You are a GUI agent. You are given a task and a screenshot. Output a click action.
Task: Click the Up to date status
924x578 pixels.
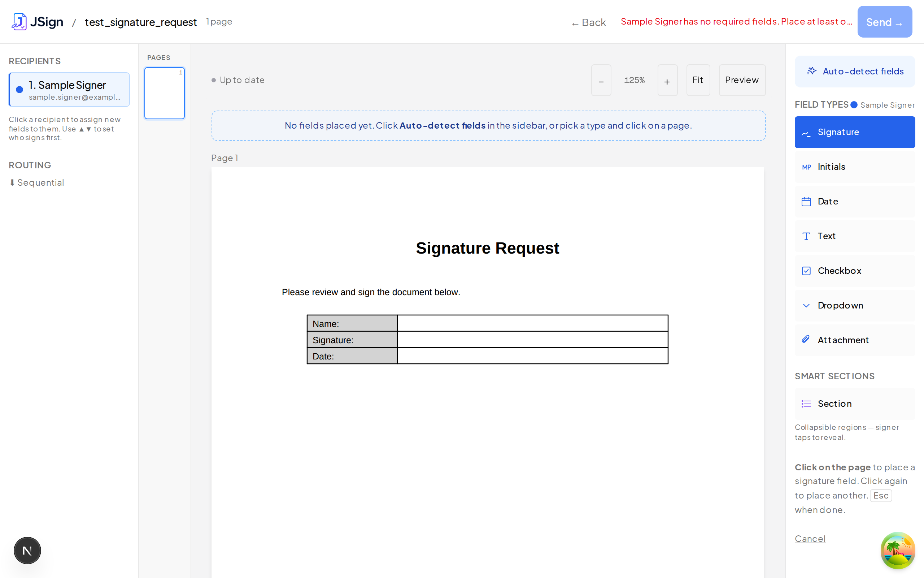238,80
